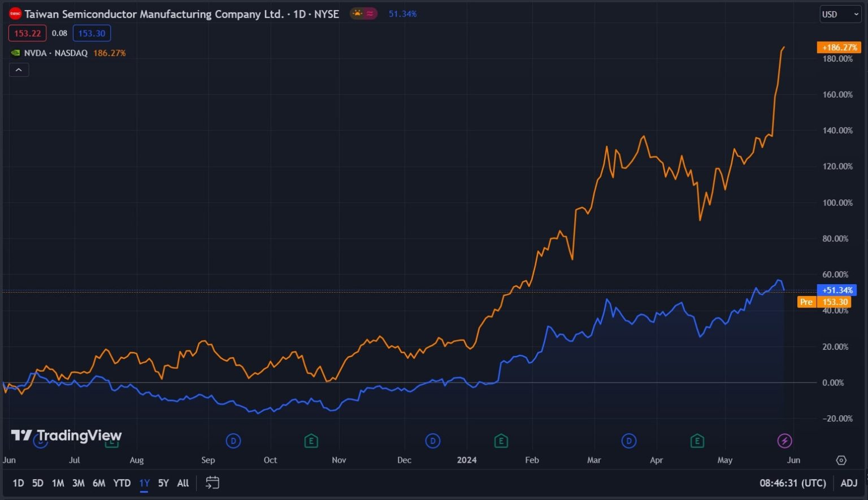Select the All time range

[x=183, y=483]
